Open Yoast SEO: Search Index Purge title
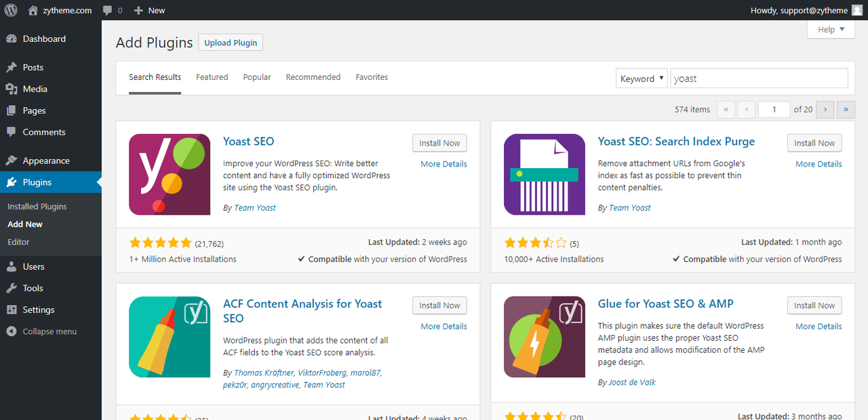Viewport: 868px width, 420px height. [676, 142]
